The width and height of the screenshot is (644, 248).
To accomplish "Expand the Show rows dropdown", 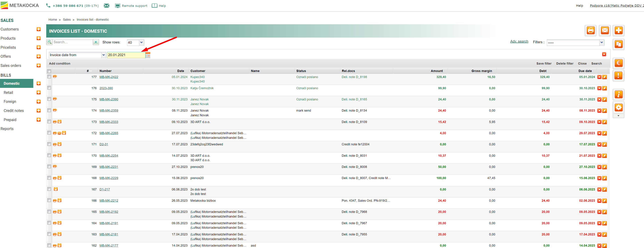I will click(141, 42).
